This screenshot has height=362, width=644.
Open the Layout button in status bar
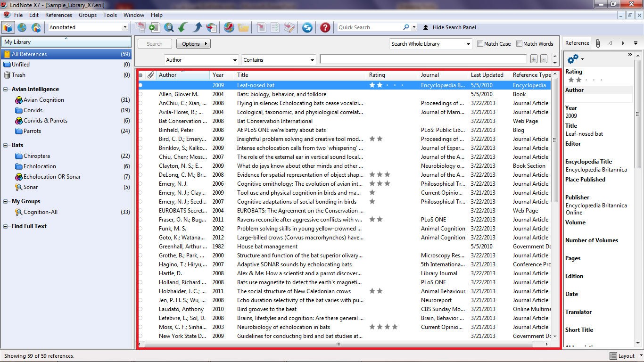[622, 356]
